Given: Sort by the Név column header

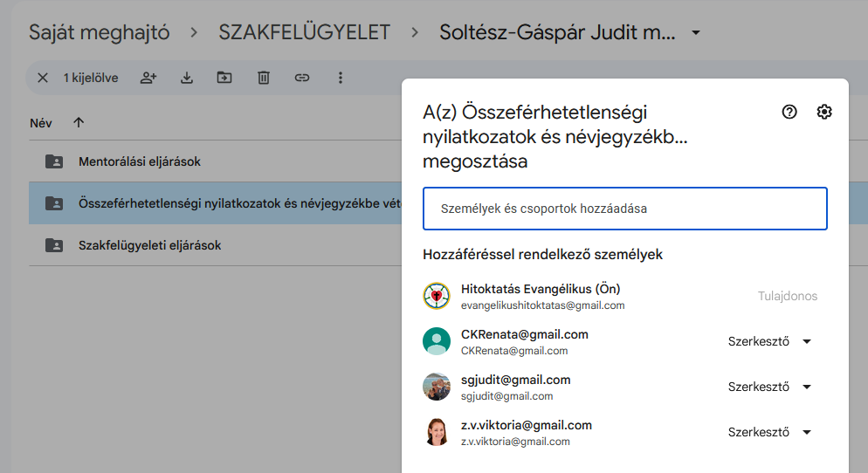Looking at the screenshot, I should point(41,123).
